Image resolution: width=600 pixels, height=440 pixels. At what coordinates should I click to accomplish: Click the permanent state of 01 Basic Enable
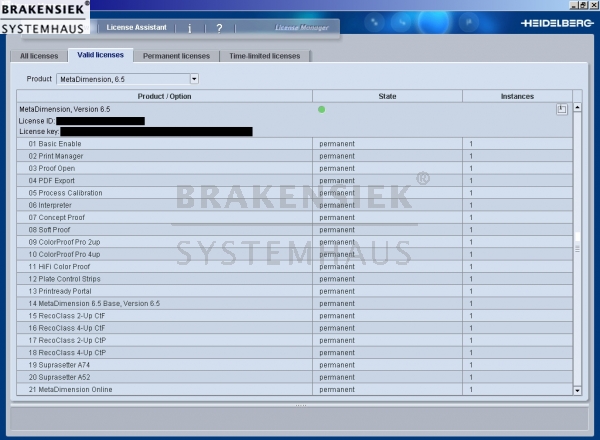[x=337, y=144]
